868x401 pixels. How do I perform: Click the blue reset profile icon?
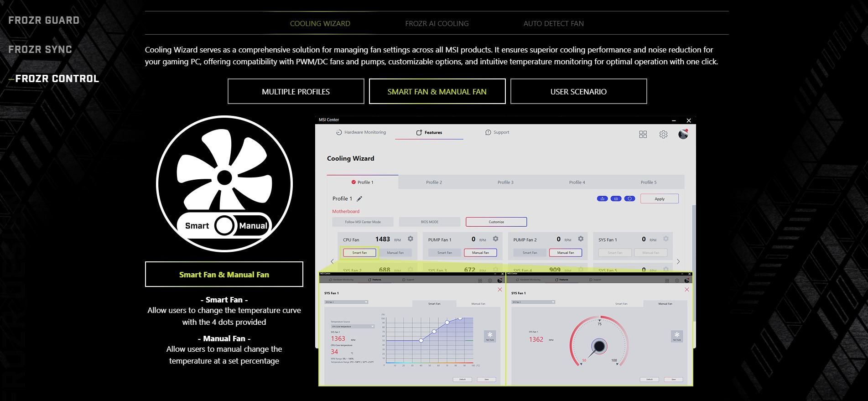[x=629, y=198]
